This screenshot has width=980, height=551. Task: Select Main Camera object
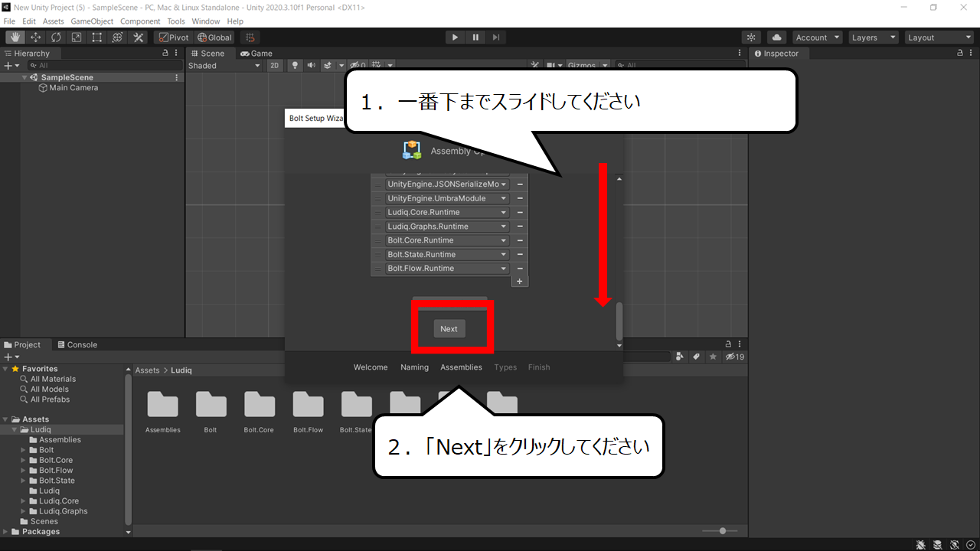(73, 88)
